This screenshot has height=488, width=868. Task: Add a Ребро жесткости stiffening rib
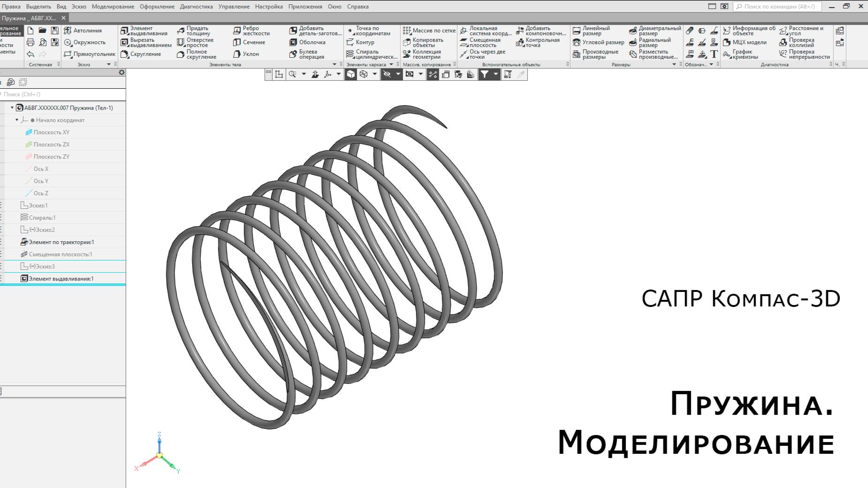[251, 30]
